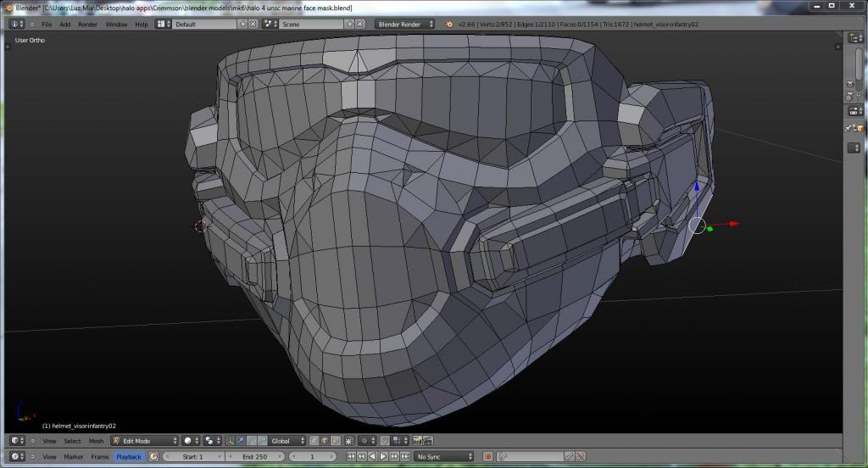Toggle the 3D manipulator widget
868x468 pixels.
pos(230,441)
